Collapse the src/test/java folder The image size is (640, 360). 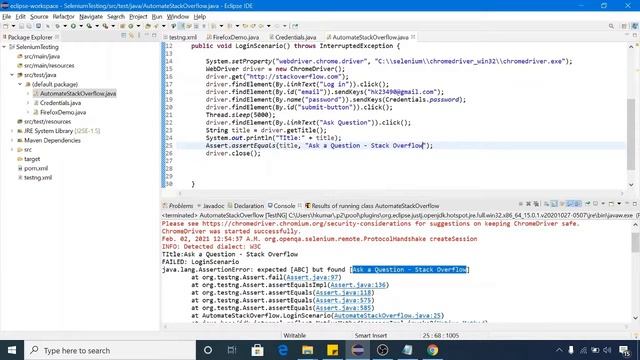tap(12, 75)
